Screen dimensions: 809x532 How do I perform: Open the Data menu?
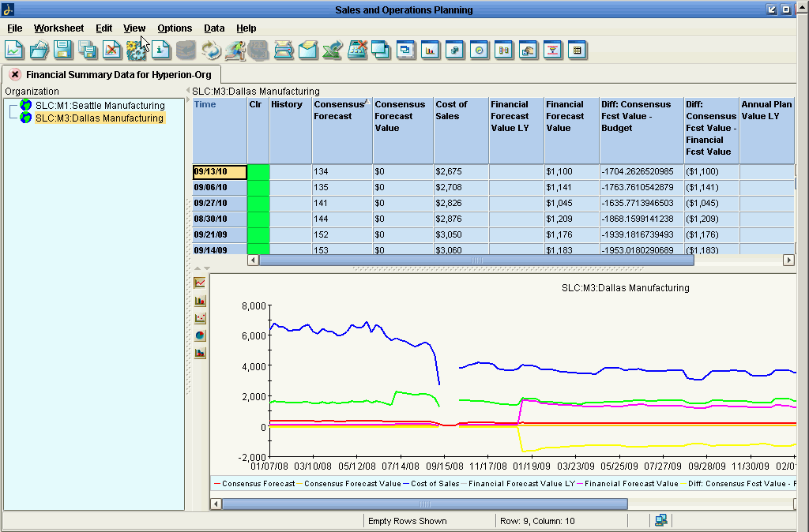click(x=214, y=28)
